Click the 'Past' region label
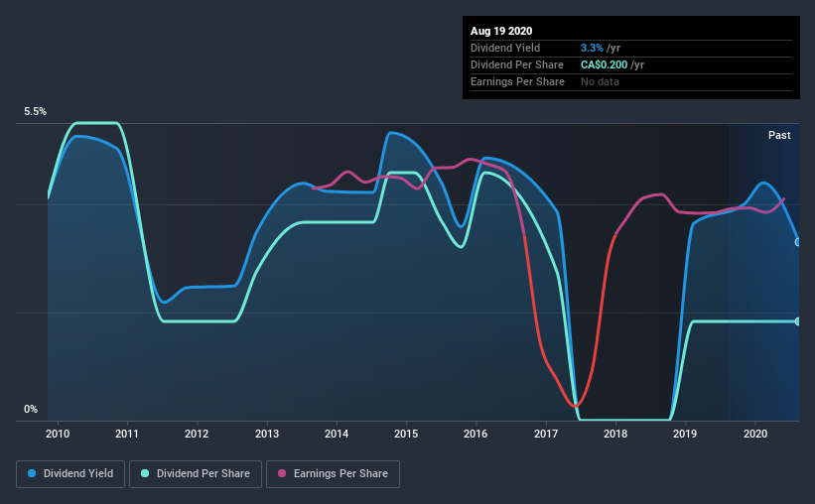Image resolution: width=815 pixels, height=504 pixels. 779,135
